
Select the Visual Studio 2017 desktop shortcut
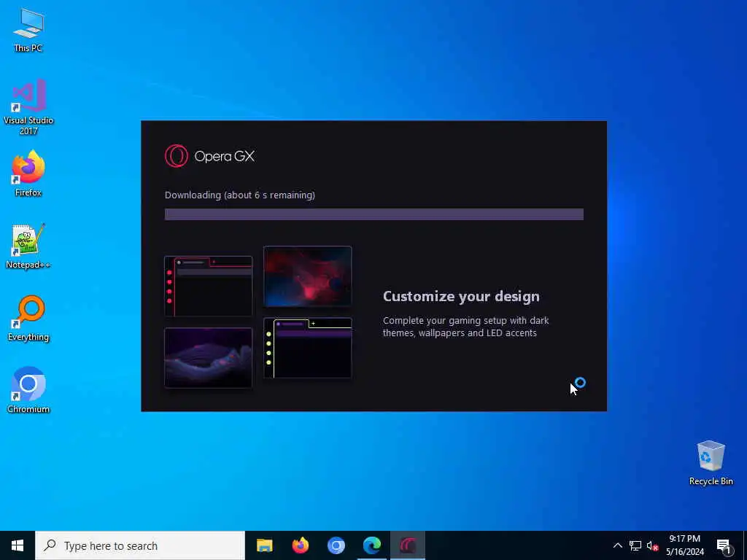pos(28,106)
